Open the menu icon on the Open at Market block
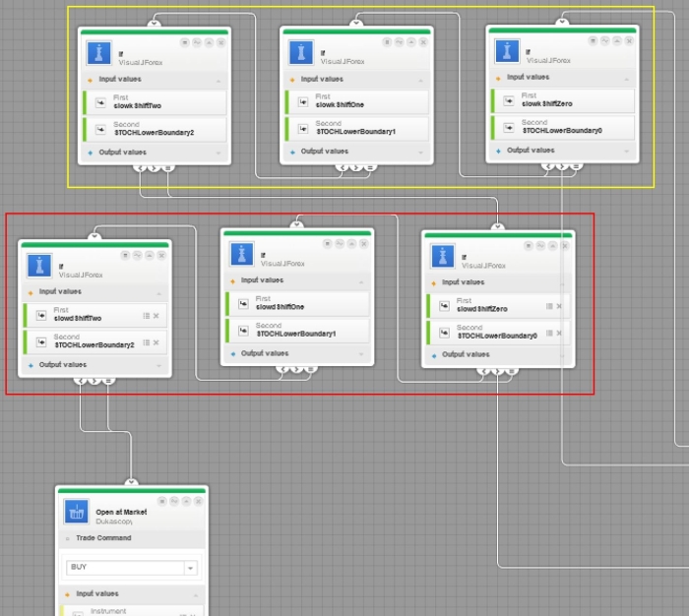The image size is (689, 616). click(x=162, y=501)
